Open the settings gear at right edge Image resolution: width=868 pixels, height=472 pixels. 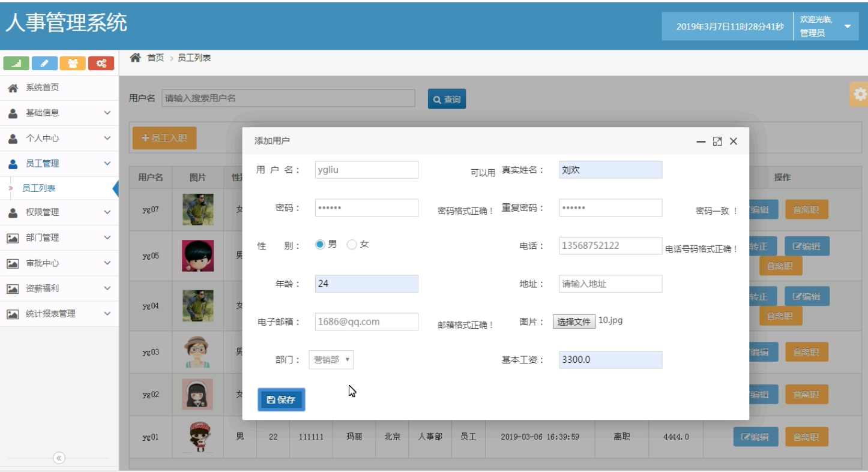pos(860,94)
